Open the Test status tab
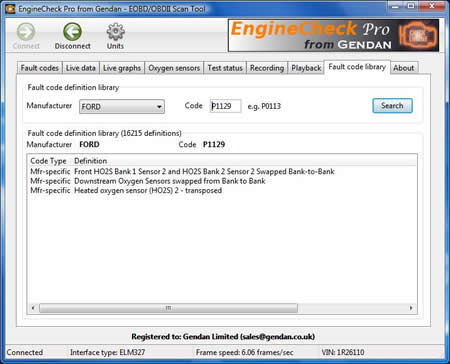Viewport: 450px width, 364px height. (x=225, y=68)
